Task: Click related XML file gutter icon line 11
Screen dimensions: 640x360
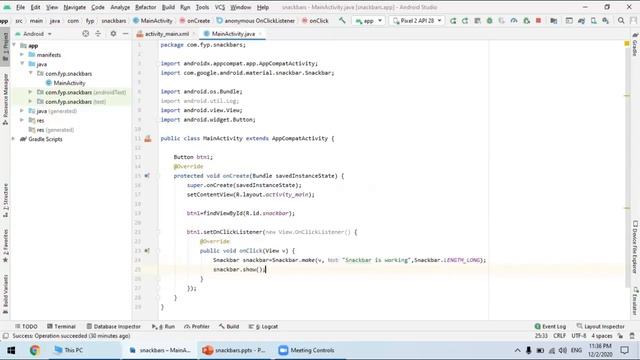Action: 148,139
